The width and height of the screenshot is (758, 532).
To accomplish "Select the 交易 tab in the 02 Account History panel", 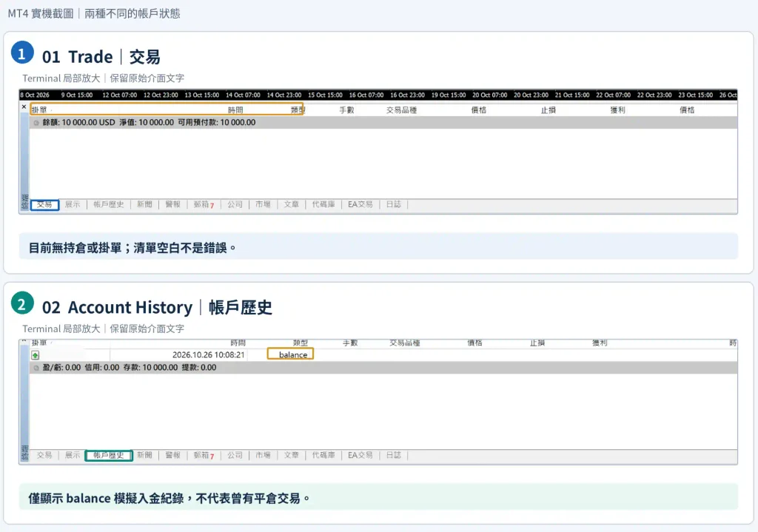I will click(44, 455).
